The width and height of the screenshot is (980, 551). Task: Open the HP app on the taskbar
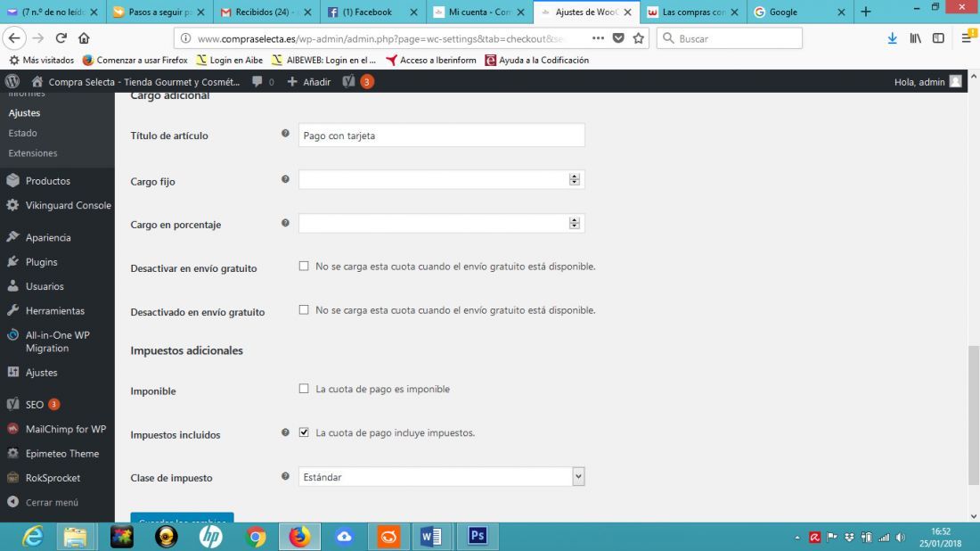click(x=210, y=536)
